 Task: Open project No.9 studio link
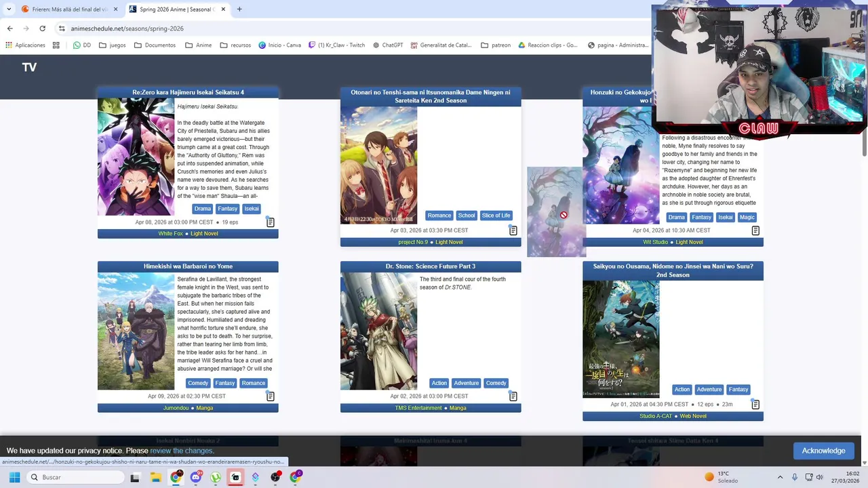(x=413, y=242)
